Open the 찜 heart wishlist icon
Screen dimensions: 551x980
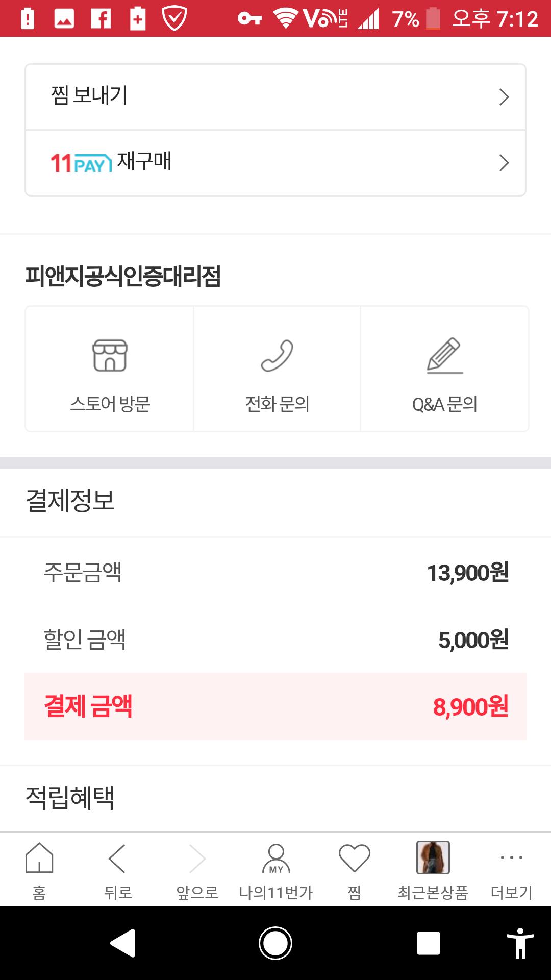[355, 859]
